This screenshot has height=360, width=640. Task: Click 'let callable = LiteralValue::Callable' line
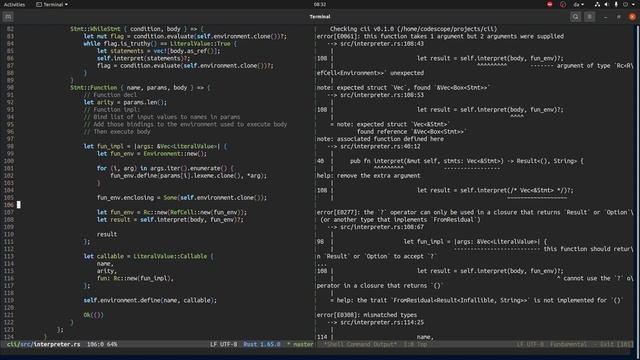coord(149,256)
